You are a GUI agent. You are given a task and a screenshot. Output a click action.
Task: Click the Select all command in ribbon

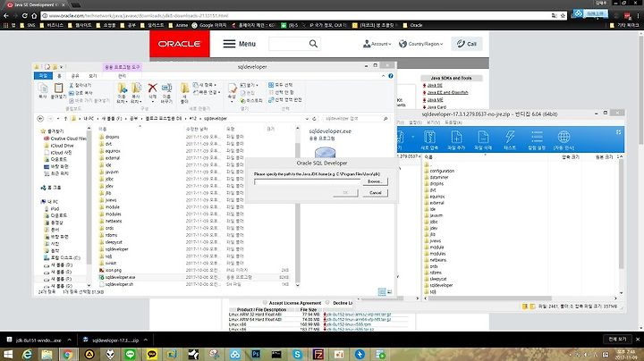click(281, 85)
